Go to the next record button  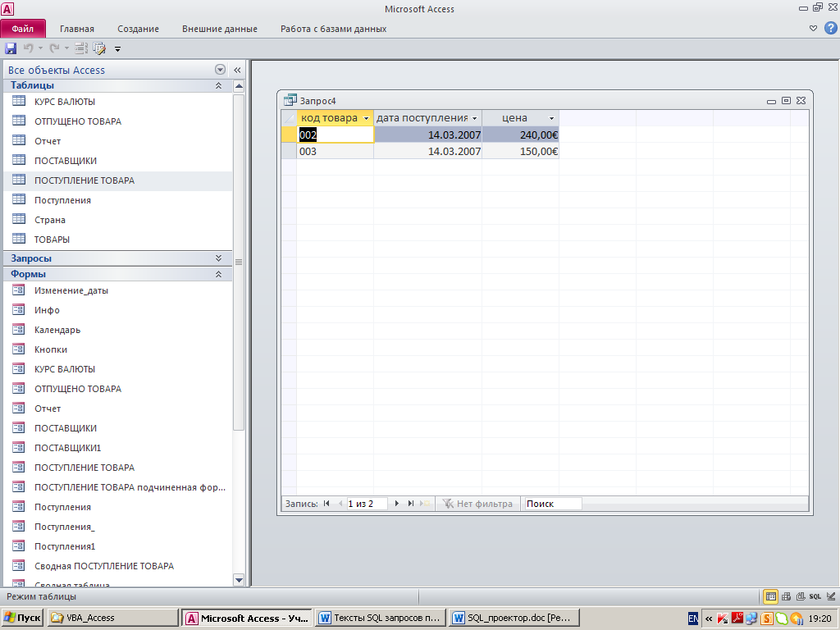coord(397,504)
